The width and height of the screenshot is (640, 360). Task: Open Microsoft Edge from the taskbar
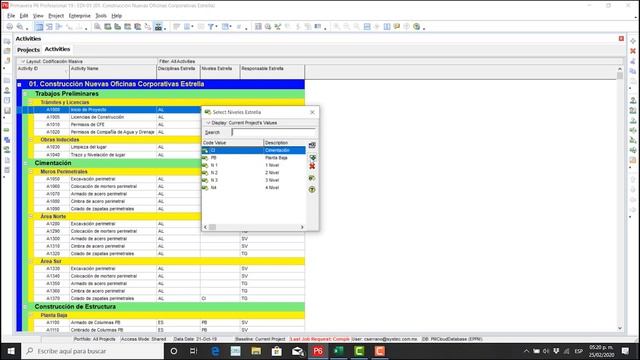pos(215,351)
